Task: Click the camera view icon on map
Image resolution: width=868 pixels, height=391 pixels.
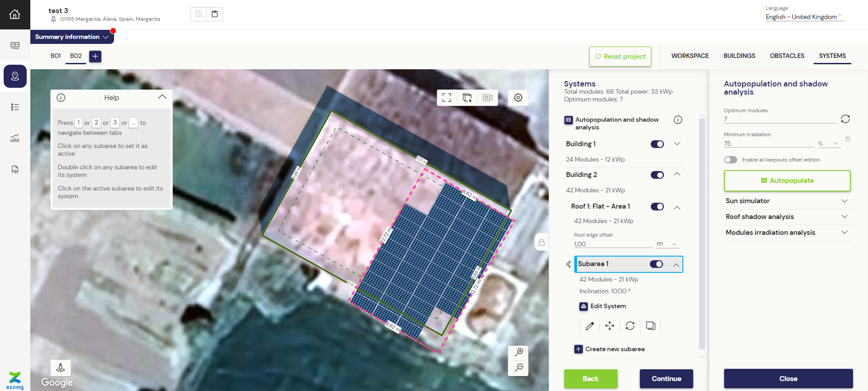Action: coord(487,98)
